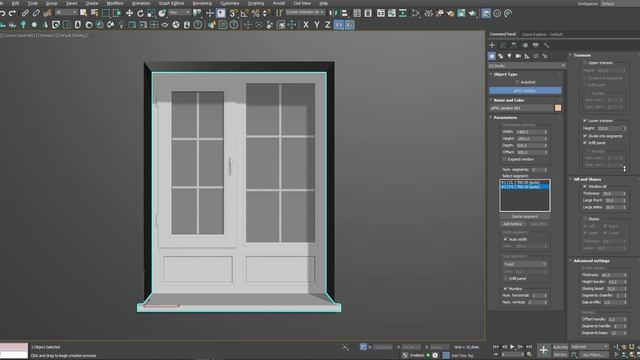Click the Add before button
The height and width of the screenshot is (360, 640).
click(x=512, y=224)
